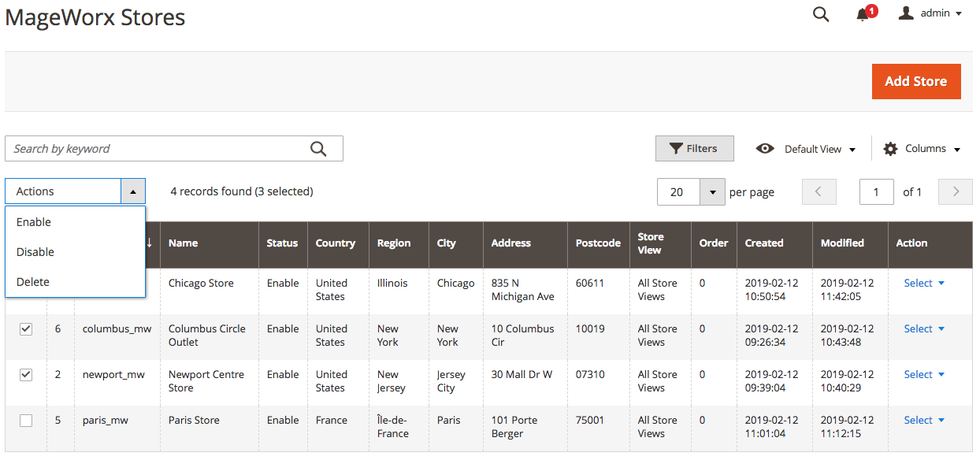
Task: Open the Filters button
Action: [x=694, y=149]
